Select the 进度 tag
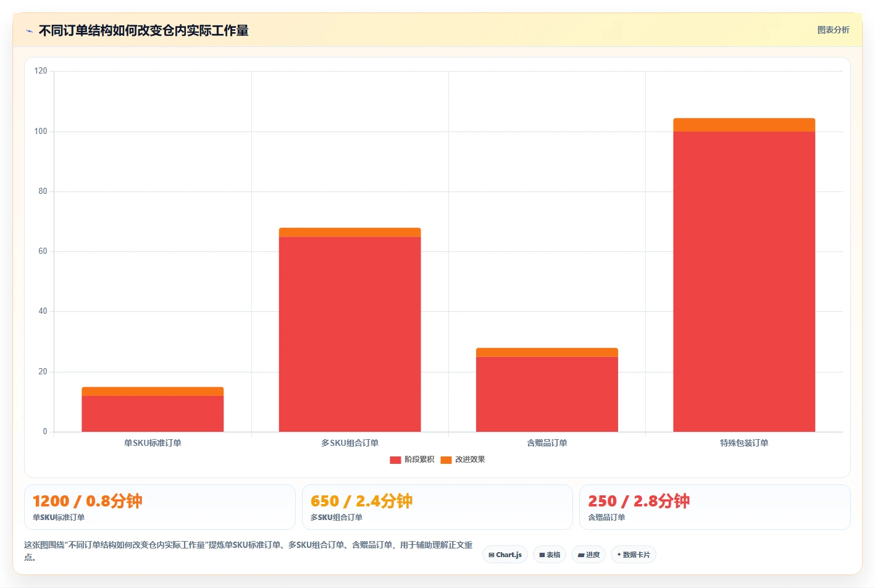This screenshot has width=875, height=588. click(x=588, y=555)
